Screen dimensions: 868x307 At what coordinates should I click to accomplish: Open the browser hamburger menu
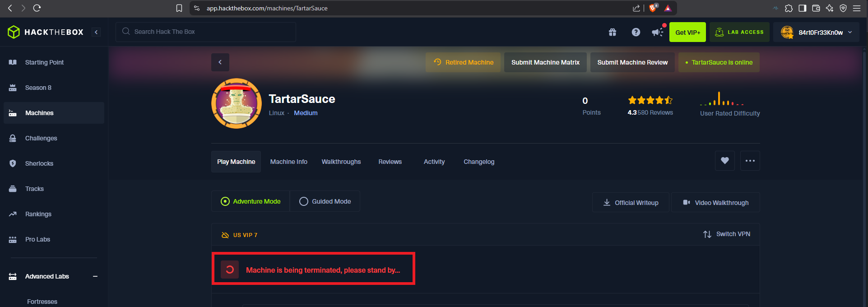pos(857,8)
